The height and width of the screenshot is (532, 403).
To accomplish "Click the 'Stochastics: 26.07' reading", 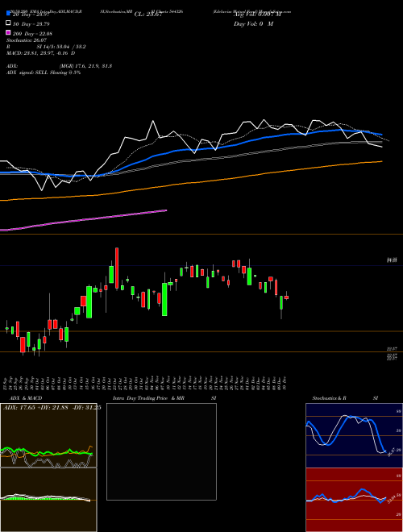I will 27,40.
